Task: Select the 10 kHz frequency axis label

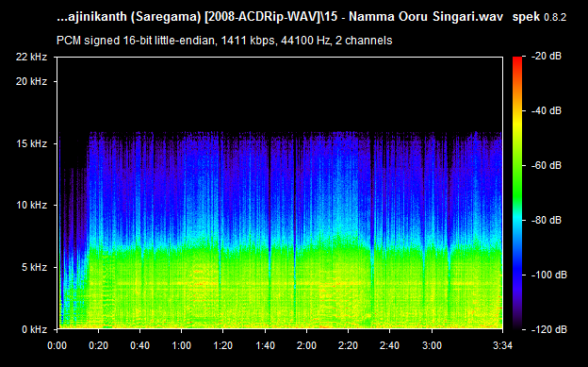Action: pyautogui.click(x=31, y=205)
